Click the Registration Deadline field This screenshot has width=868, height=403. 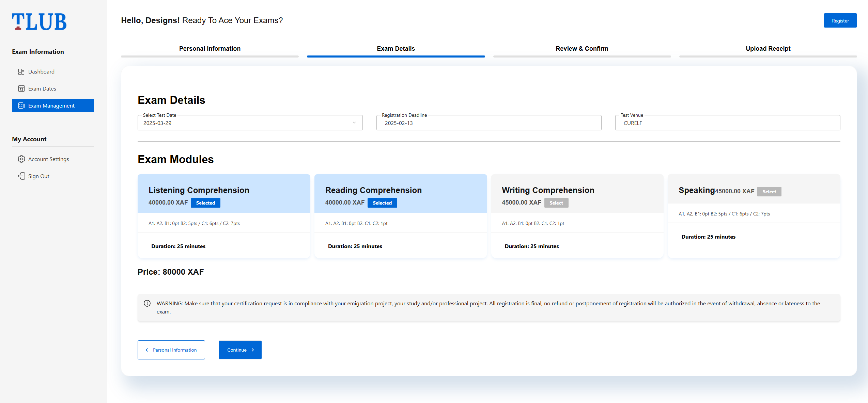coord(489,123)
